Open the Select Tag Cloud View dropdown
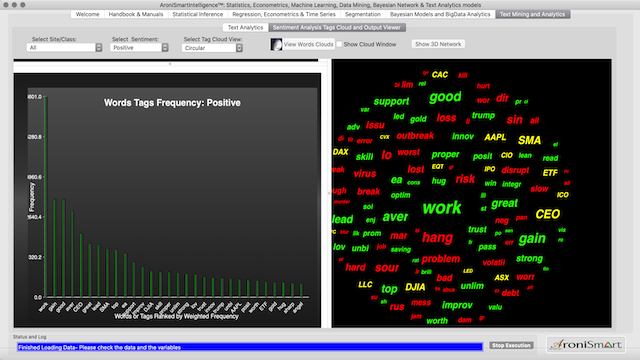 [212, 48]
